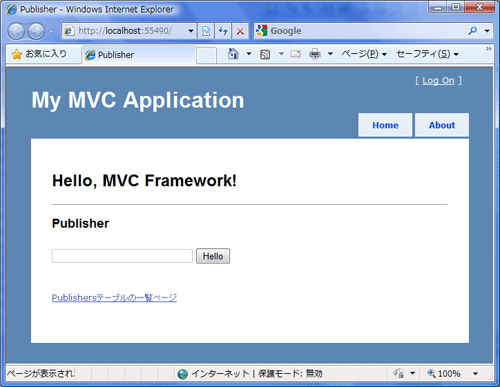Viewport: 500px width, 387px height.
Task: Click the status text 'ページが表示され'
Action: [41, 374]
